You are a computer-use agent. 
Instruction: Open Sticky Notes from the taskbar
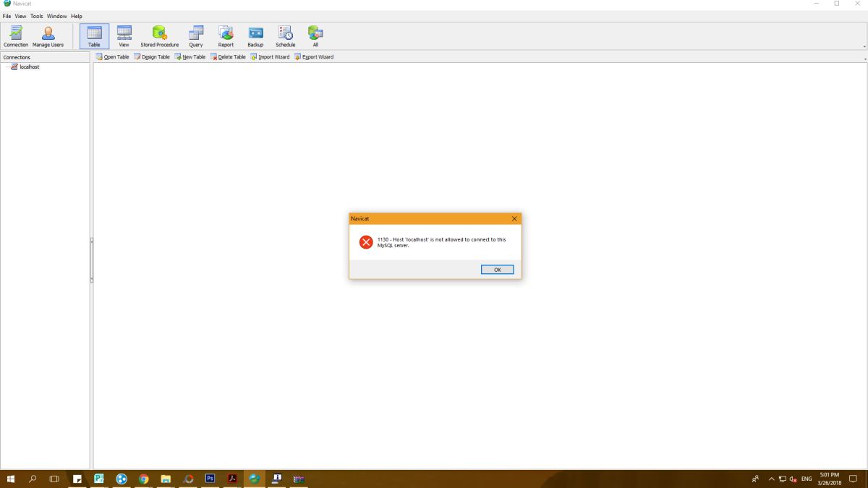[x=77, y=479]
